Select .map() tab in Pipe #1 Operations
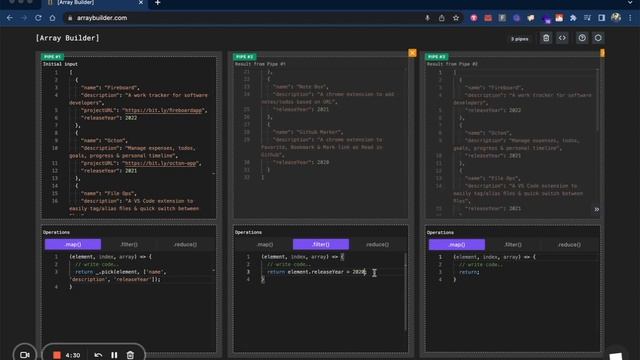The width and height of the screenshot is (640, 360). [73, 244]
